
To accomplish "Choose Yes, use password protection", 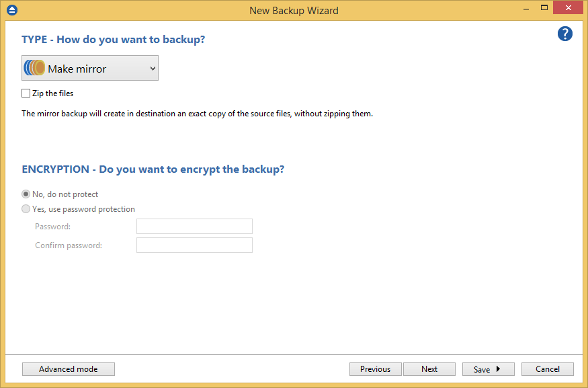I will [26, 208].
